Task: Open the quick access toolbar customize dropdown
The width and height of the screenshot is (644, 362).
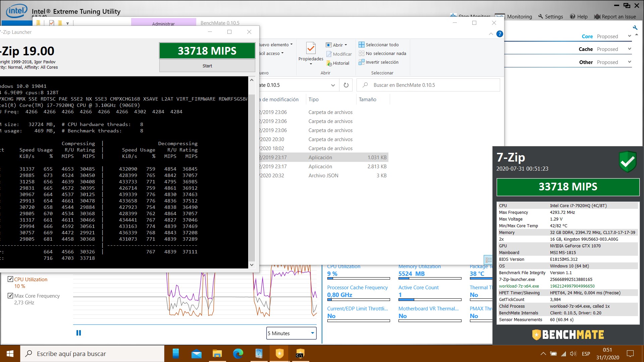Action: click(x=67, y=23)
